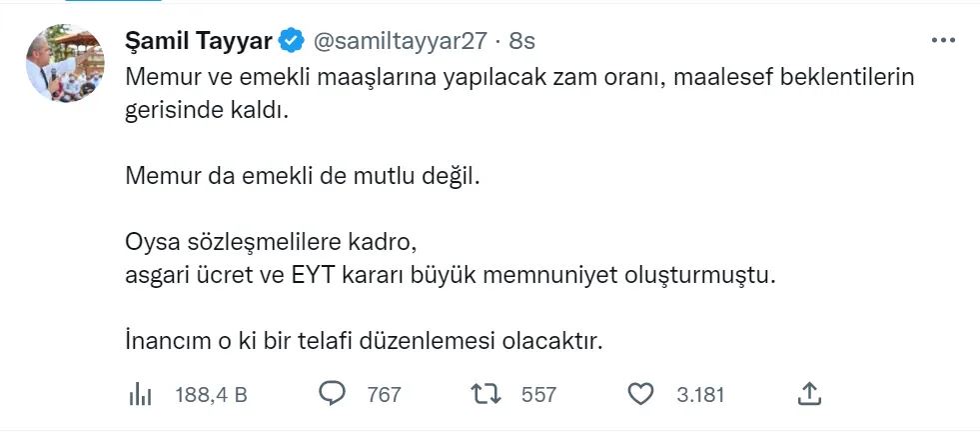980x438 pixels.
Task: Click the 557 retweets count
Action: pos(538,395)
